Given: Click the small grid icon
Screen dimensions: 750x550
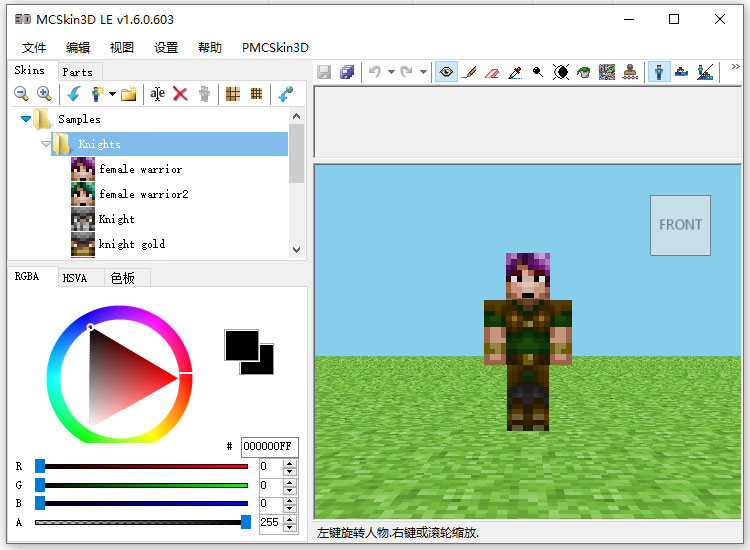Looking at the screenshot, I should 256,94.
